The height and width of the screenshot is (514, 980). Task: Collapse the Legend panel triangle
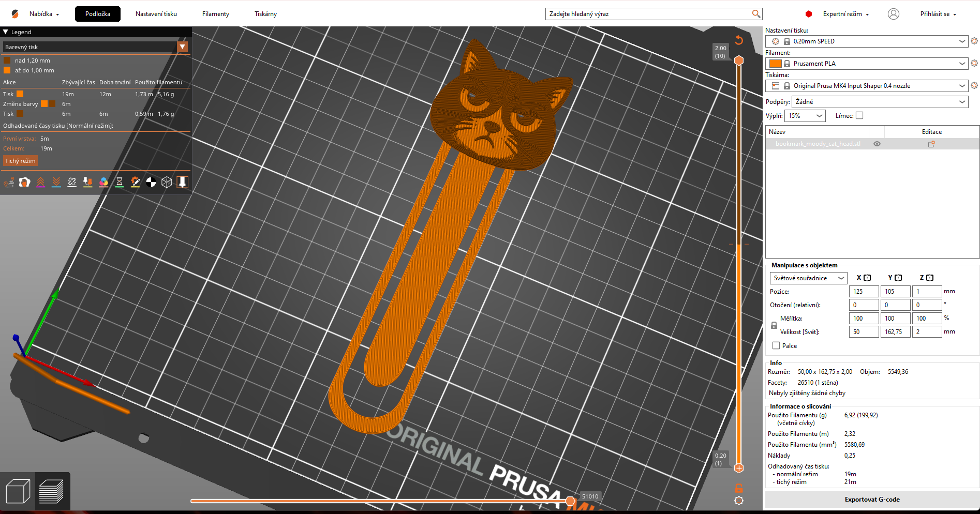6,32
